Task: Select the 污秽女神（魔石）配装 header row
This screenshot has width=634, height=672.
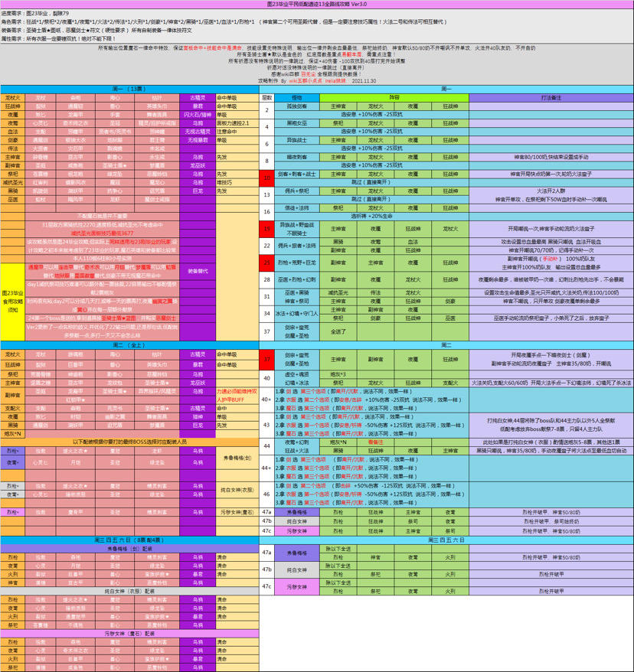Action: tap(129, 634)
